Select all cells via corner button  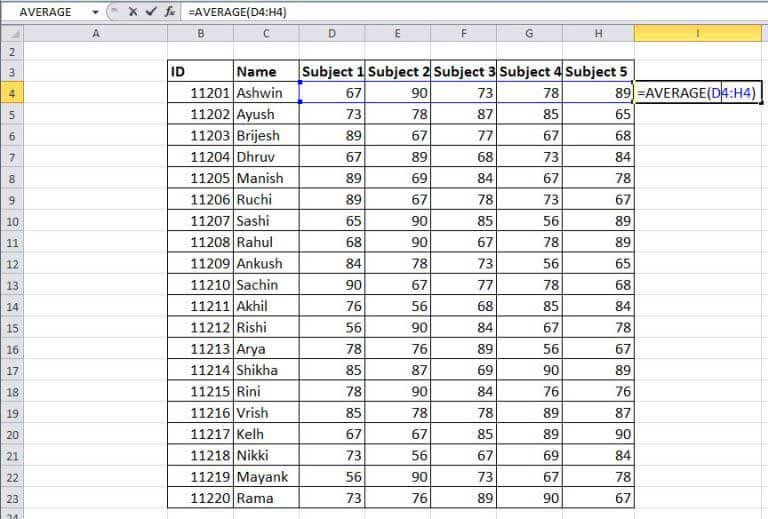click(12, 33)
